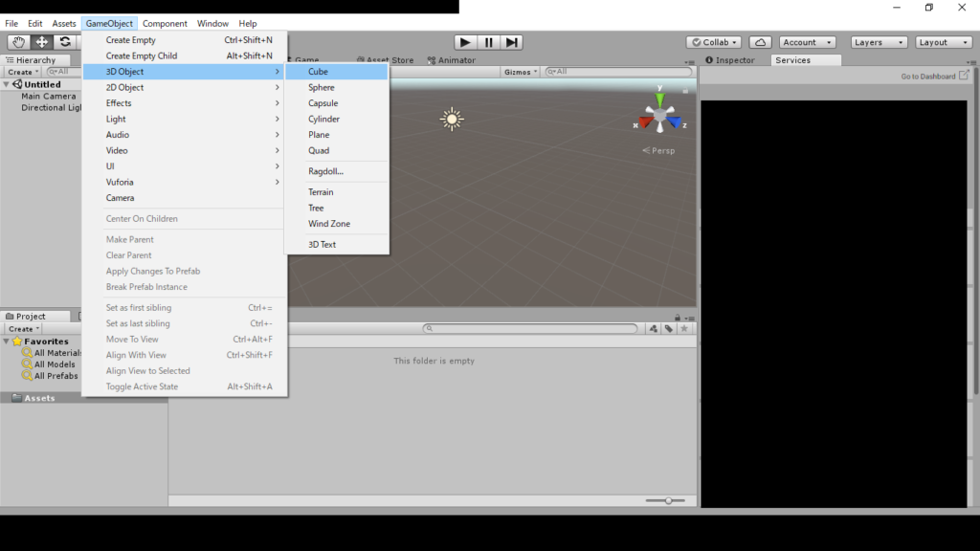Expand the Layout dropdown
The height and width of the screenshot is (551, 980).
click(944, 42)
